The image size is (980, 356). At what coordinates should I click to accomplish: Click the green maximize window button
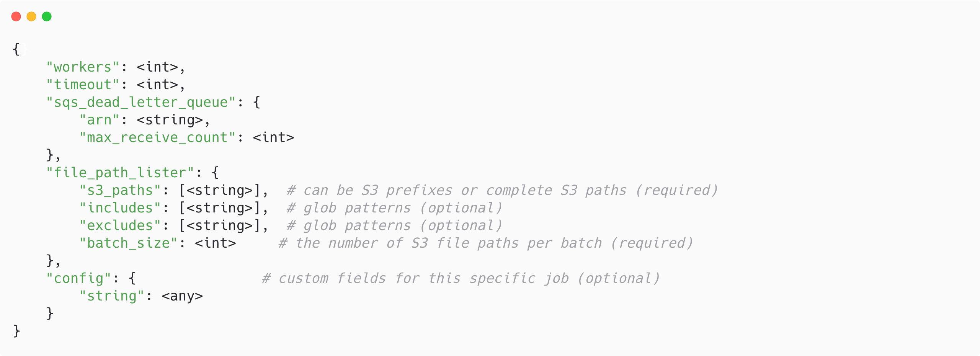click(47, 16)
